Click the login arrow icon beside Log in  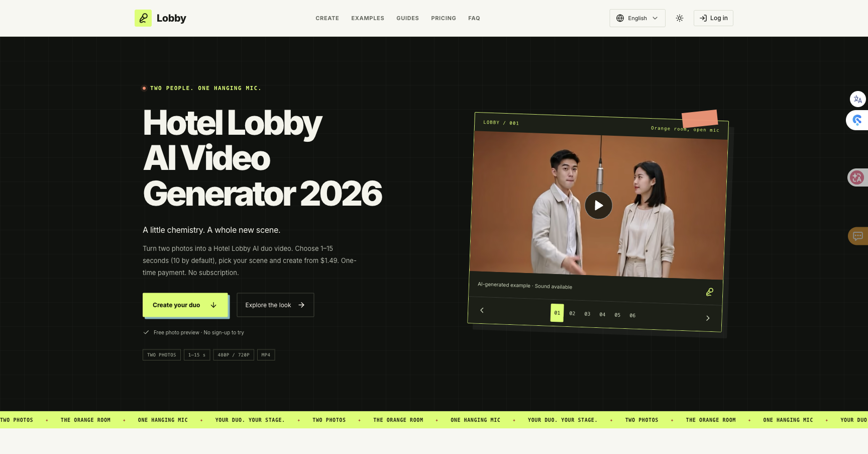703,18
